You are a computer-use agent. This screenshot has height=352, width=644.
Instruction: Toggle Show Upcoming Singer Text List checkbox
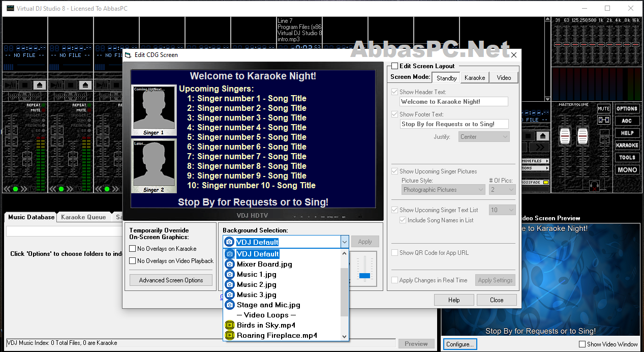pos(394,210)
